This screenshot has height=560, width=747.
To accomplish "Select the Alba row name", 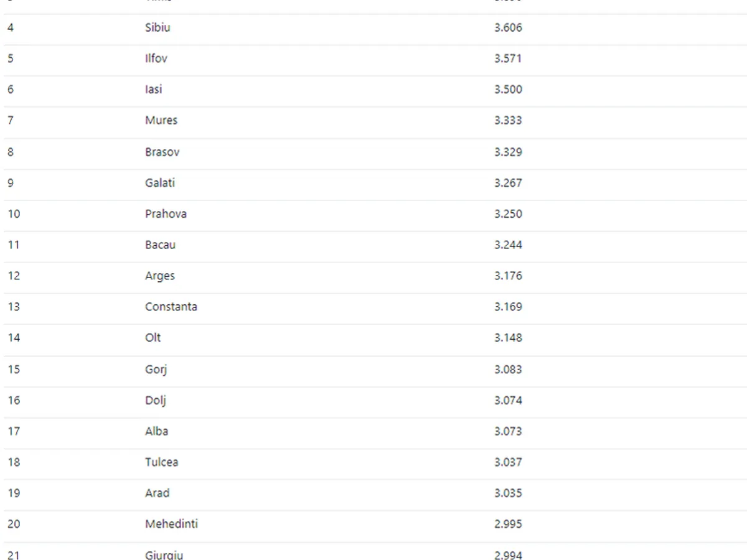I will pos(157,431).
